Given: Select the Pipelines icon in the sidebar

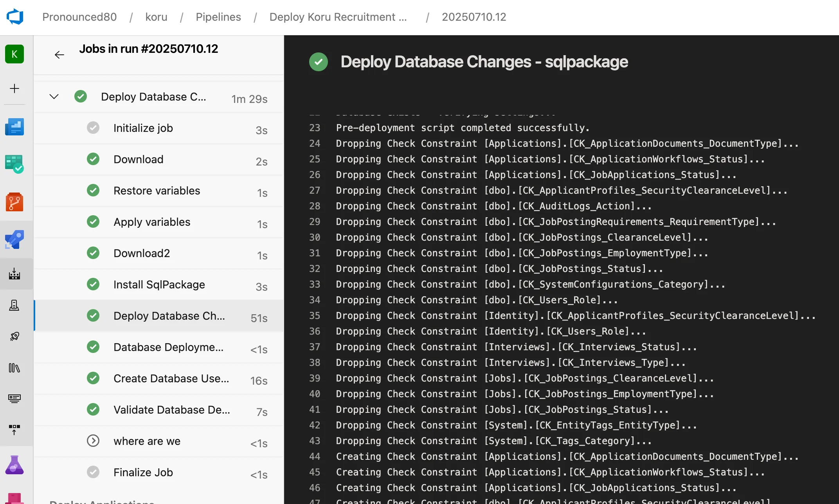Looking at the screenshot, I should pos(15,239).
